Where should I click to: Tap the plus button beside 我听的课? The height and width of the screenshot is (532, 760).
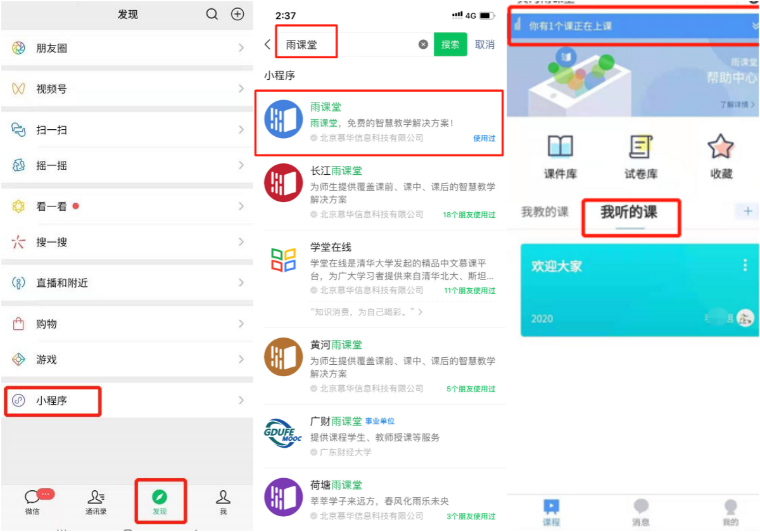pyautogui.click(x=747, y=212)
